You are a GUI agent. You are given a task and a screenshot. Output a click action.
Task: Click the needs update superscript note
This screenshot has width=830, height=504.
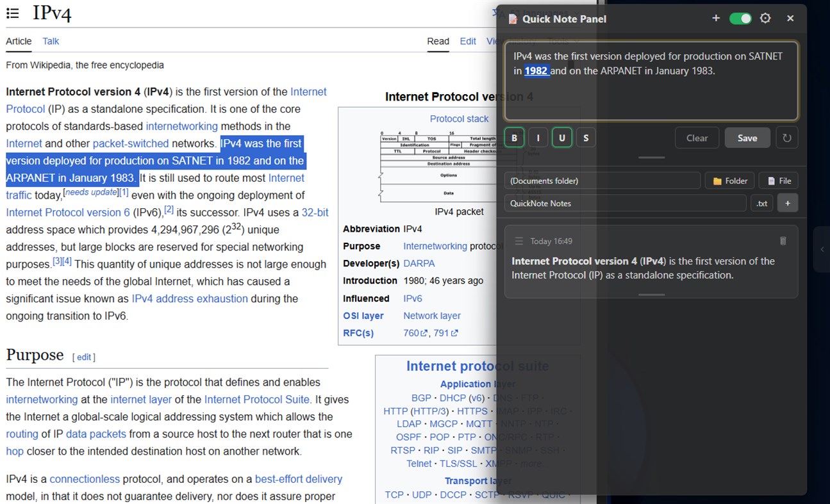click(92, 191)
